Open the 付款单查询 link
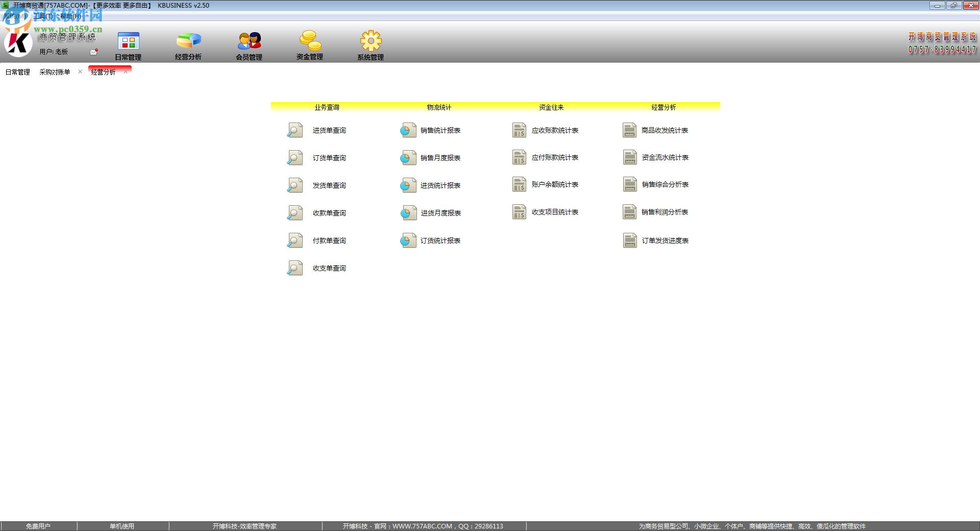Screen dimensions: 980x531 tap(329, 240)
